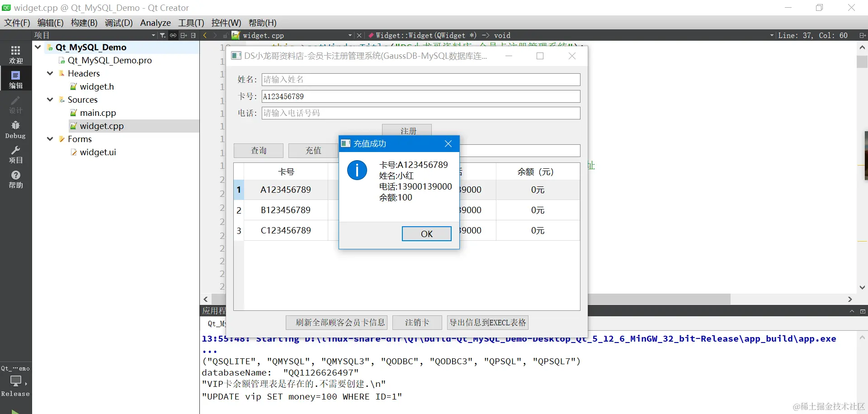Viewport: 868px width, 414px height.
Task: Click the 姓名 input field
Action: 421,80
